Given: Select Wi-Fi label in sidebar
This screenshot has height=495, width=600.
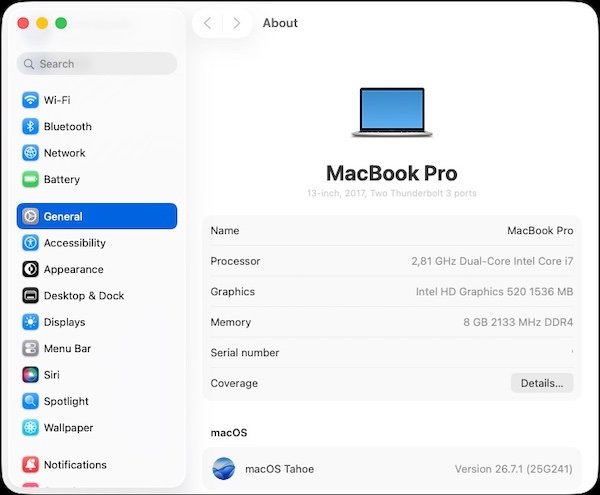Looking at the screenshot, I should (57, 100).
